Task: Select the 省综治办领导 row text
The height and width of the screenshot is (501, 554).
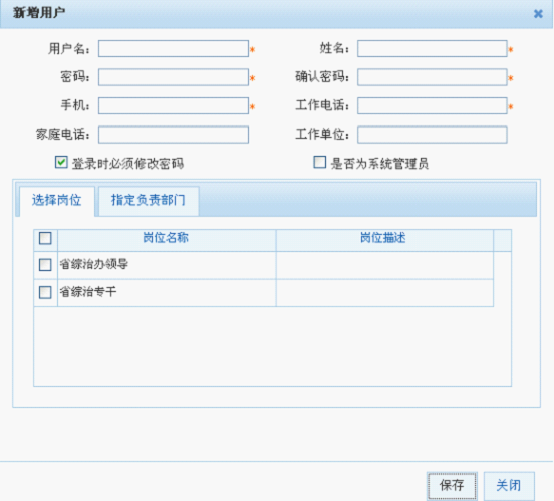Action: coord(94,264)
